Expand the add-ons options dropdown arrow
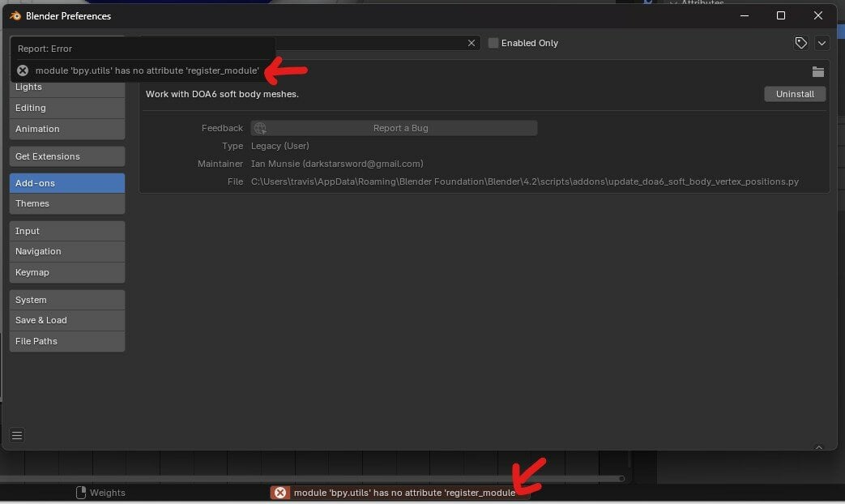 tap(822, 43)
